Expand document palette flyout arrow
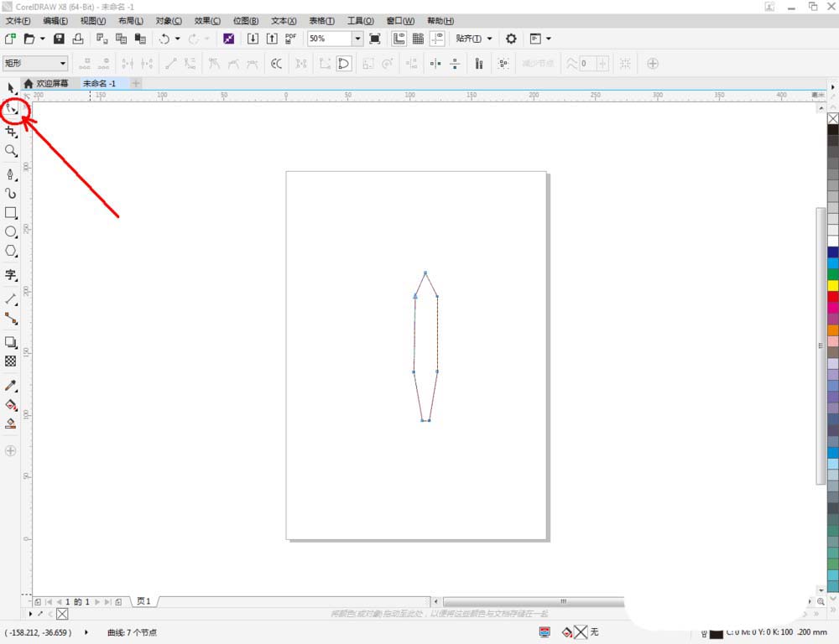The height and width of the screenshot is (644, 839). click(x=30, y=614)
